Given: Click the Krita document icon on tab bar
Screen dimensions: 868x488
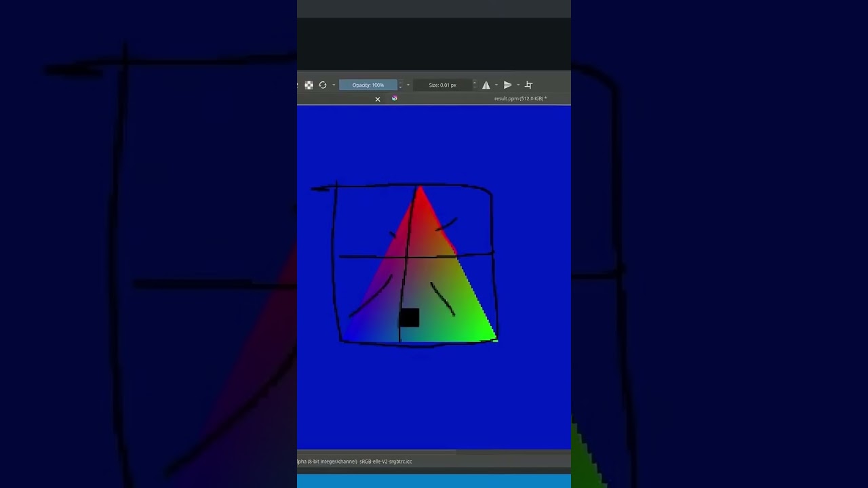Looking at the screenshot, I should 395,98.
